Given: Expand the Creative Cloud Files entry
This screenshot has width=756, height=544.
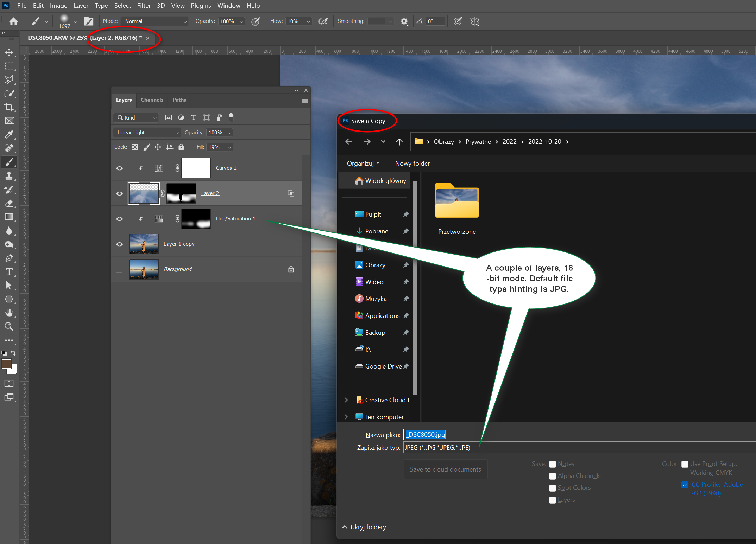Looking at the screenshot, I should click(x=346, y=400).
